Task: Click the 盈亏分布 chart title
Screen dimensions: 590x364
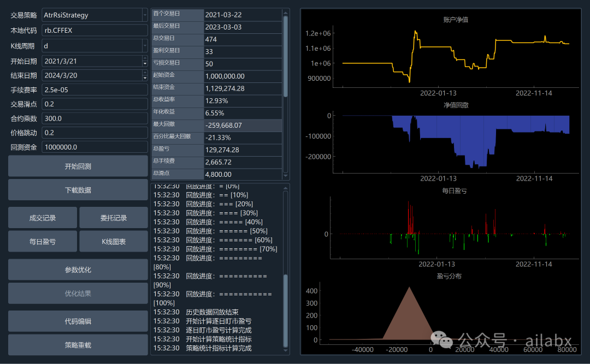Action: coord(449,276)
